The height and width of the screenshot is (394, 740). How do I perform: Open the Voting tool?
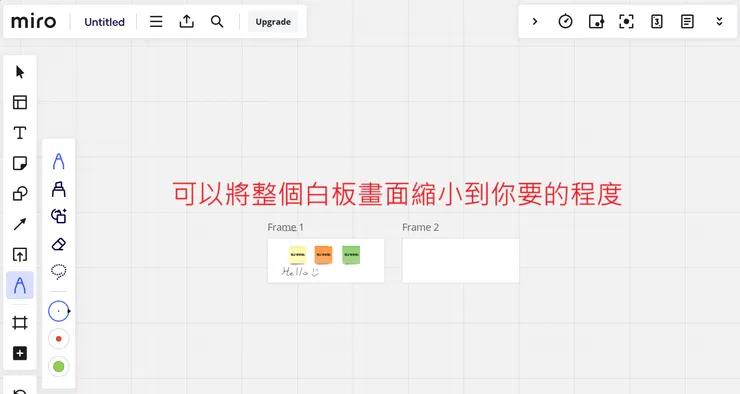pos(596,21)
